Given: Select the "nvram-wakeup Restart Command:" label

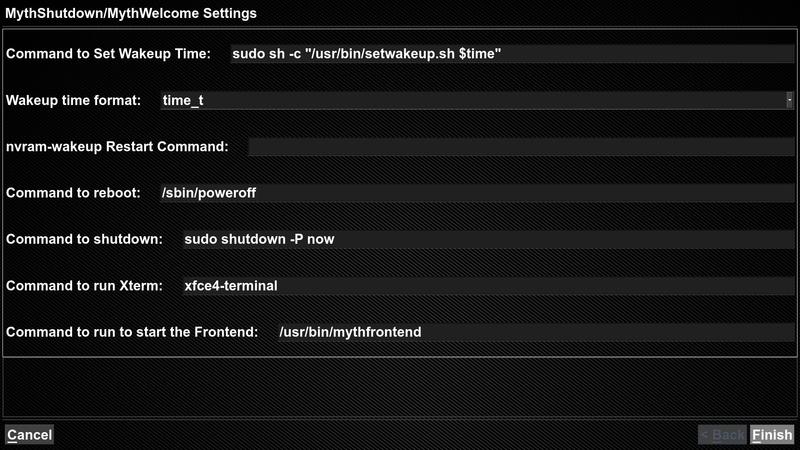Looking at the screenshot, I should coord(117,147).
